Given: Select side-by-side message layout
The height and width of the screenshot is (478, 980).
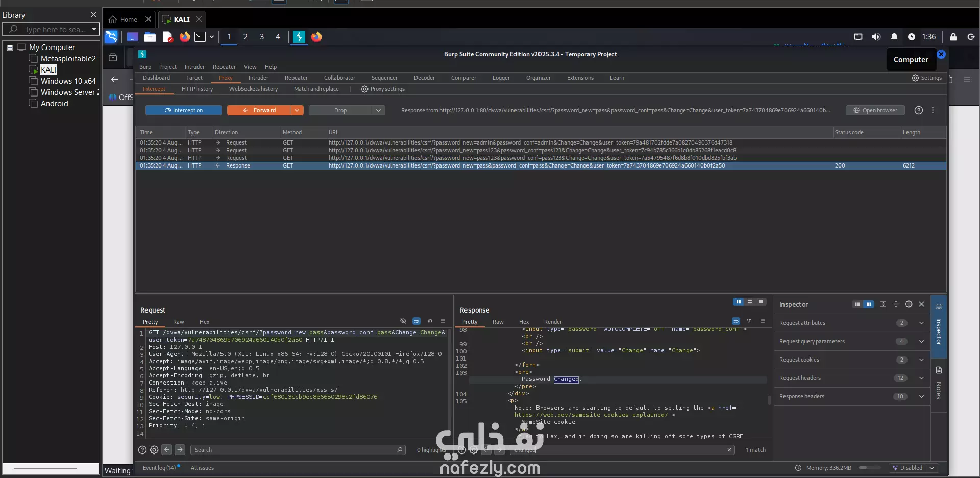Looking at the screenshot, I should pos(738,302).
